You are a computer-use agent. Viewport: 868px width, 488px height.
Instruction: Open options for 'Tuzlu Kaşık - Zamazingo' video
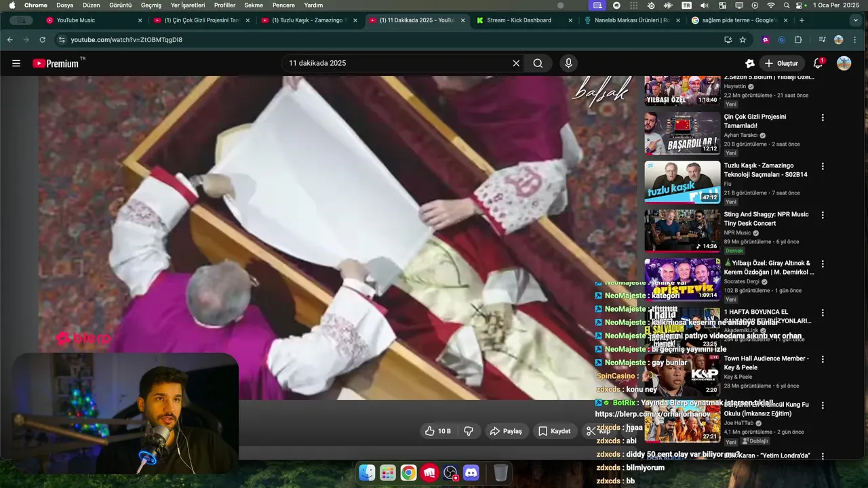[x=823, y=166]
